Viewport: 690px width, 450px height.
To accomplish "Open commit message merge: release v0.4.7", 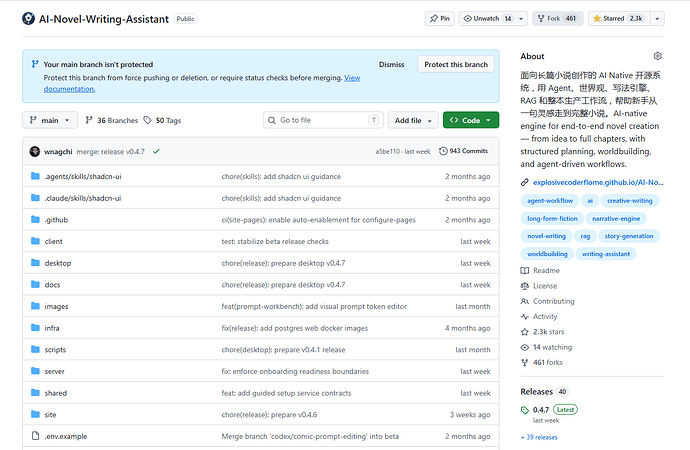I will pos(110,151).
